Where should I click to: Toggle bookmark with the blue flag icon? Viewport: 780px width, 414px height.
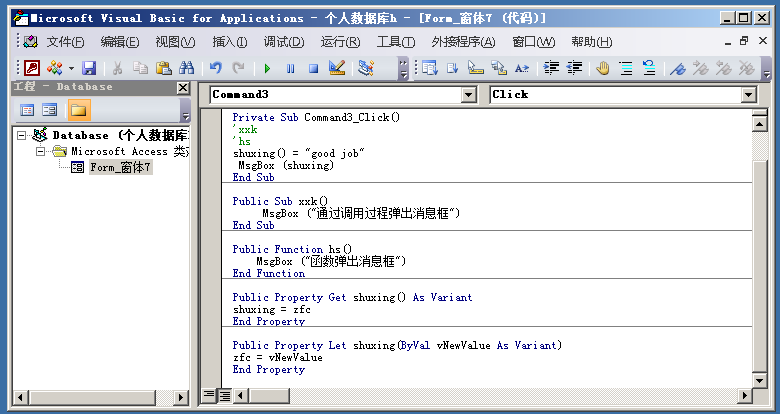[x=678, y=68]
